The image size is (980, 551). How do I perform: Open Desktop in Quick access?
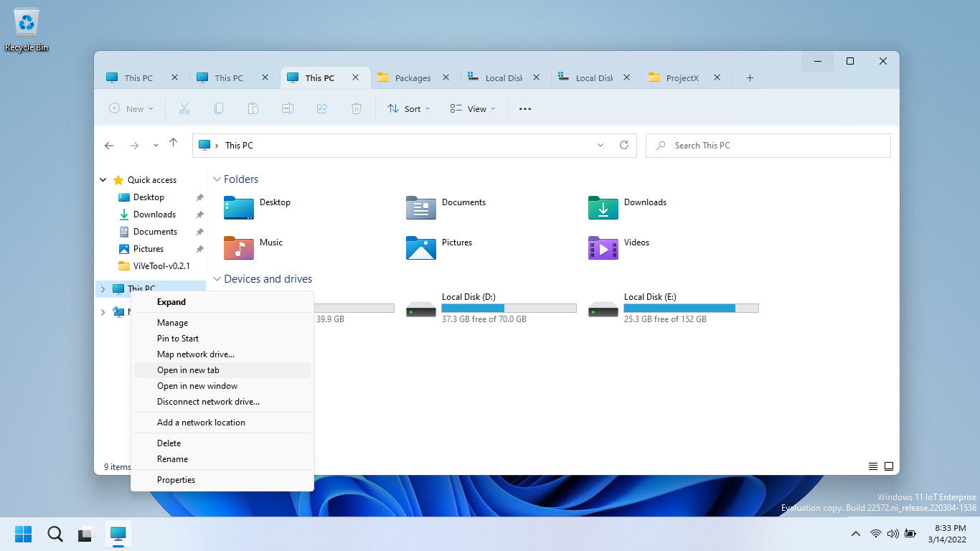click(149, 197)
